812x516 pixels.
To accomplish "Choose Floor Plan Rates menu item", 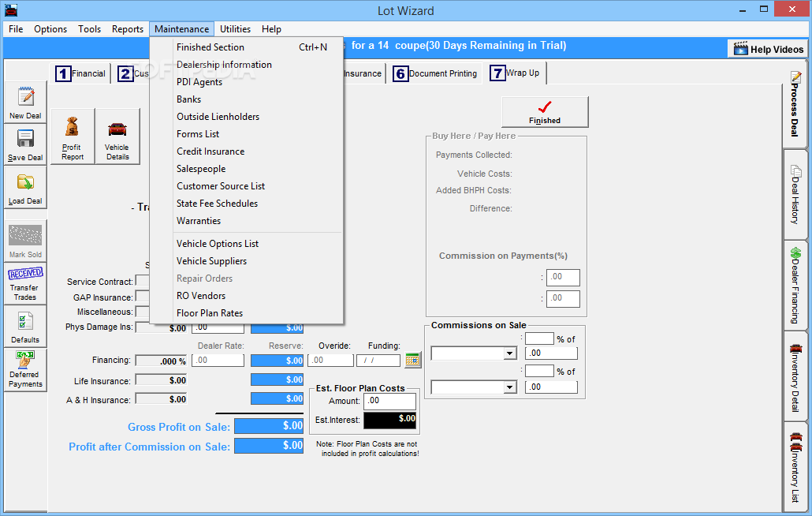I will [x=247, y=313].
